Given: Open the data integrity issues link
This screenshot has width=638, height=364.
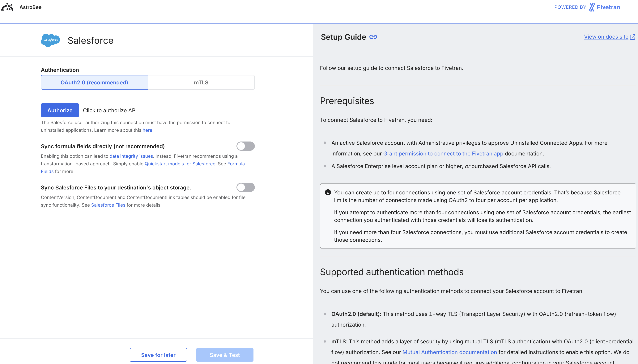Looking at the screenshot, I should [131, 156].
